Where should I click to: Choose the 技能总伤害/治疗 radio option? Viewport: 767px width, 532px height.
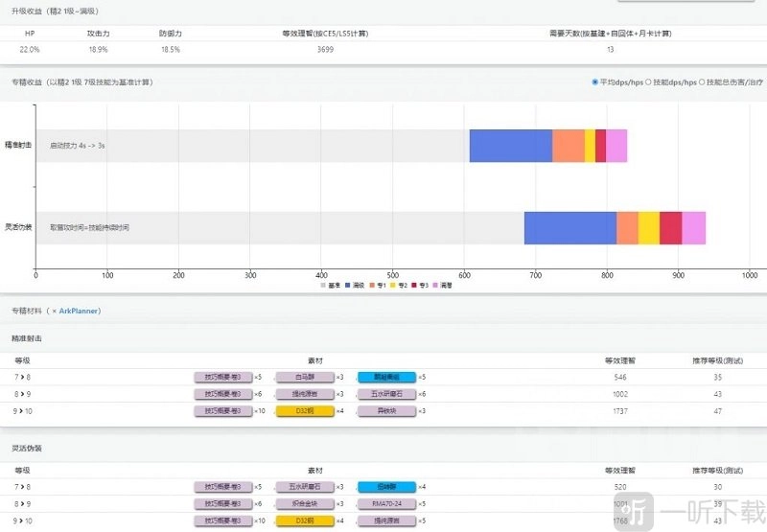pos(702,82)
